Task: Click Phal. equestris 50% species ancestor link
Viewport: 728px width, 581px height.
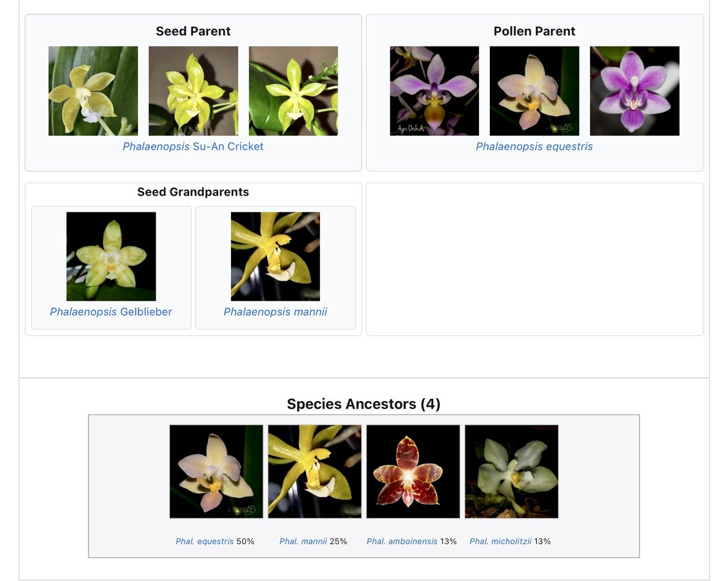Action: click(205, 542)
